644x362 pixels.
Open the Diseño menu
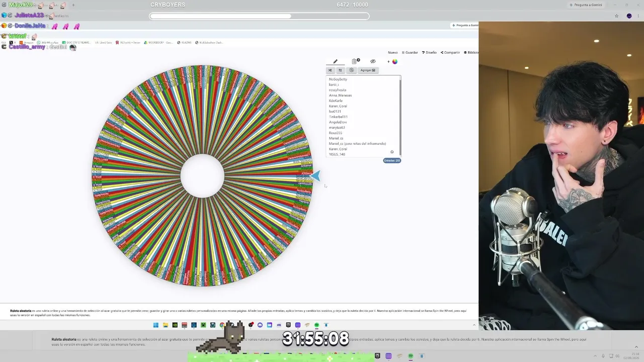tap(430, 52)
